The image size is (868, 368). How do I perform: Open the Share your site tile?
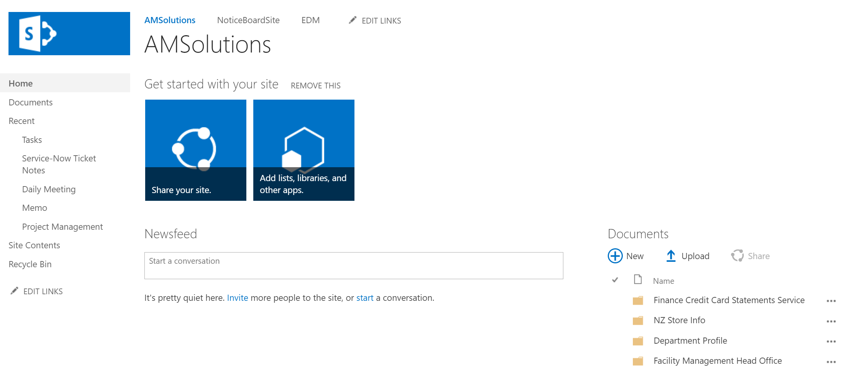(196, 150)
